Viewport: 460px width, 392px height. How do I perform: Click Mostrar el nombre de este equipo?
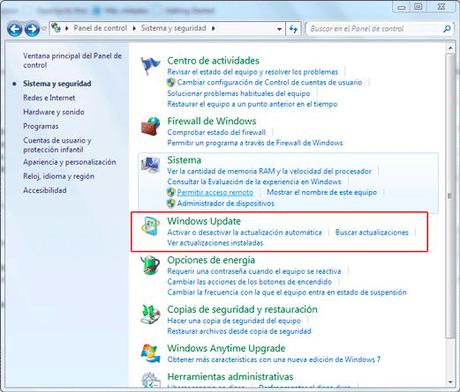point(322,192)
